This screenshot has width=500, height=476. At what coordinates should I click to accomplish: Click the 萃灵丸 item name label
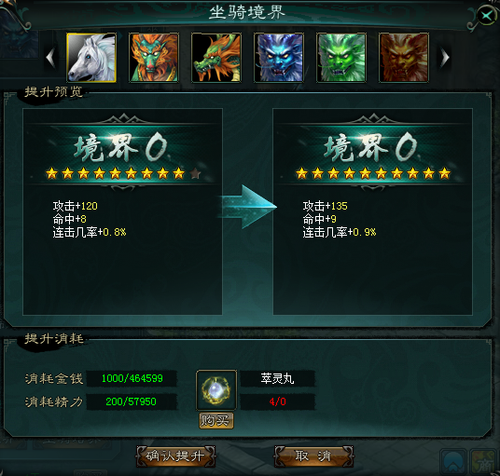tap(278, 379)
